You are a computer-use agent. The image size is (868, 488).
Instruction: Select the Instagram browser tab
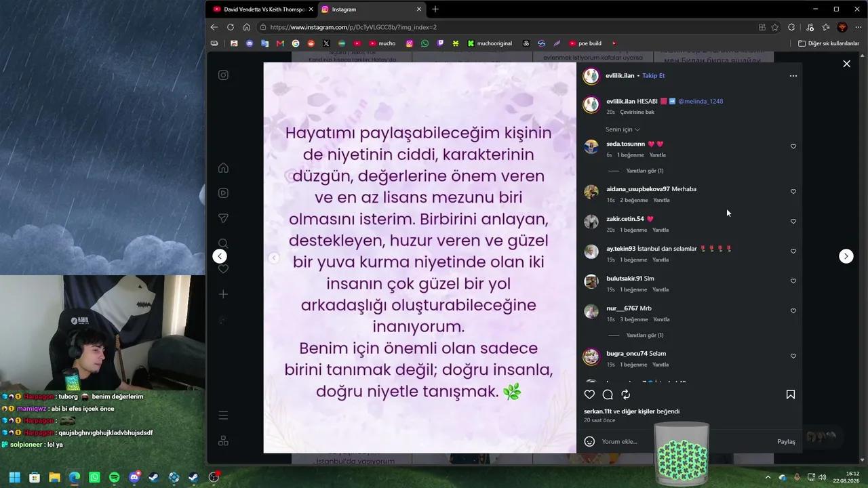[372, 9]
